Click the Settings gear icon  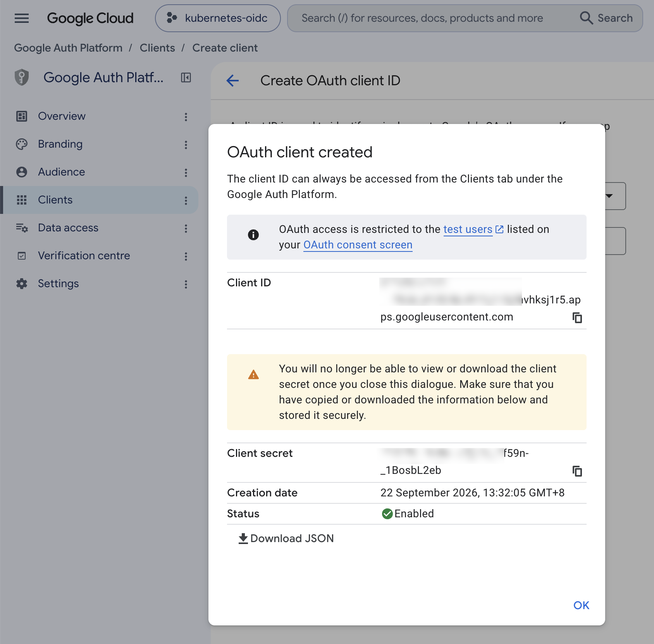(22, 284)
